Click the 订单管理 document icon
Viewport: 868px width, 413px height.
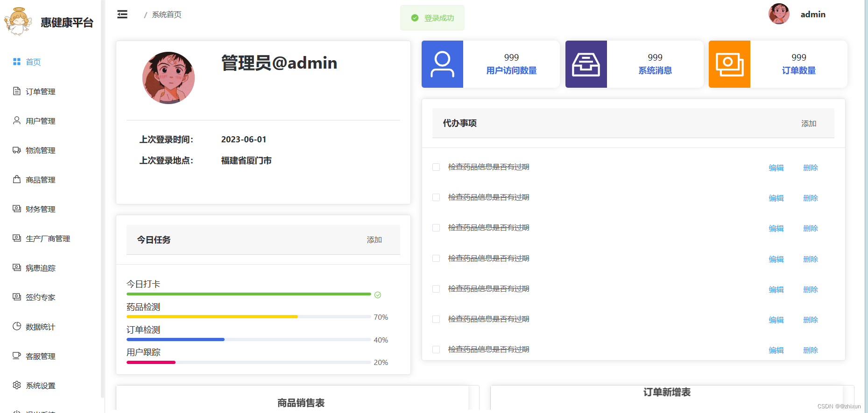pos(17,91)
